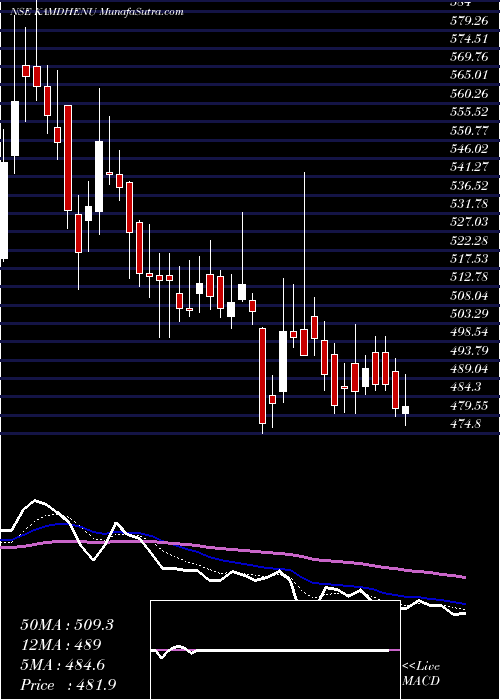
Task: Click the 560.26 price axis label
Action: point(469,93)
